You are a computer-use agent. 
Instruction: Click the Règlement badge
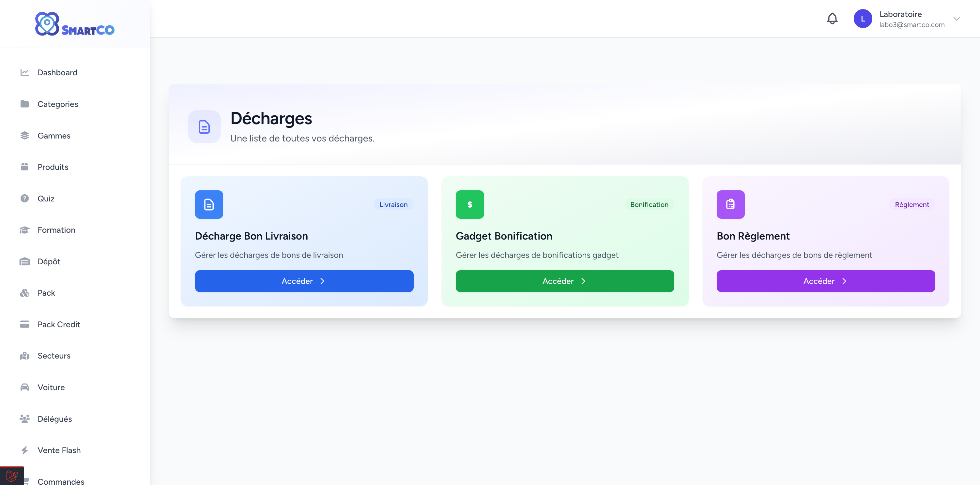911,204
